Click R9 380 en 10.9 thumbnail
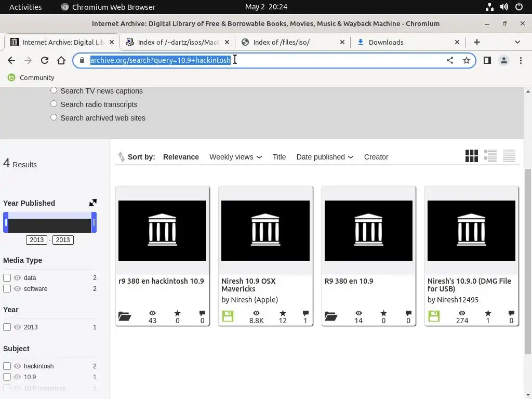This screenshot has height=399, width=532. [368, 231]
